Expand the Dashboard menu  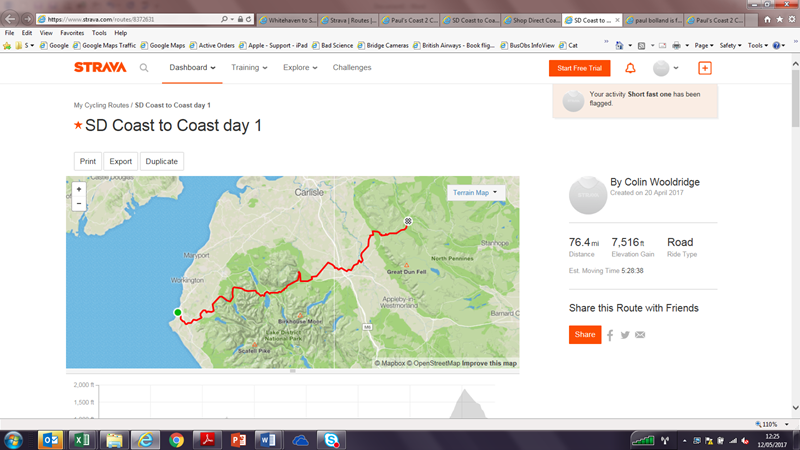point(192,67)
